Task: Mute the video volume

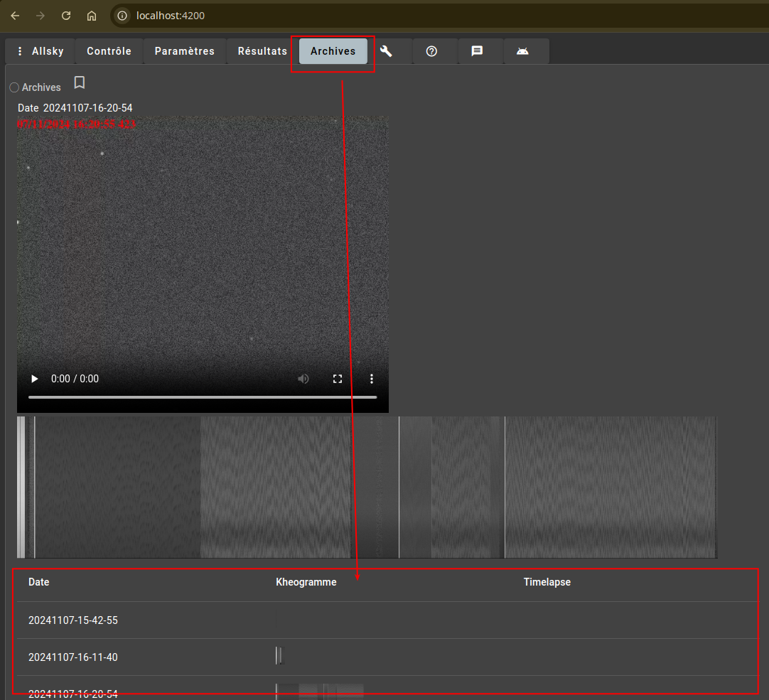Action: point(303,379)
